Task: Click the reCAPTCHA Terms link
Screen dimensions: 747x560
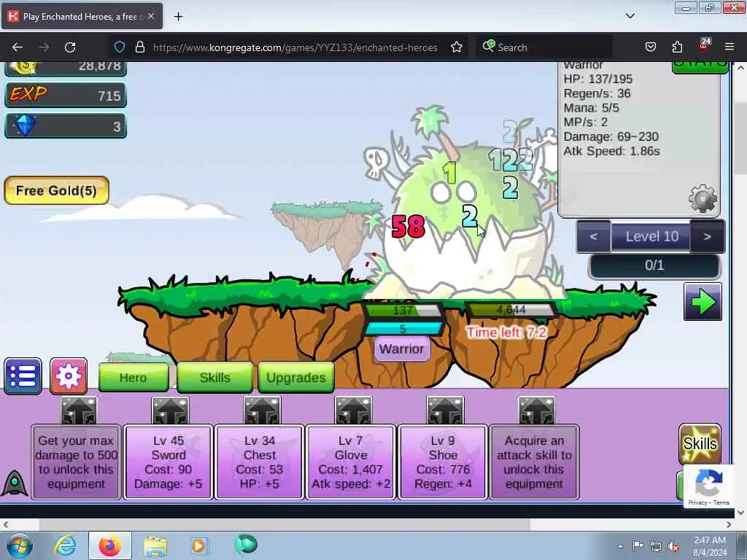Action: click(721, 502)
